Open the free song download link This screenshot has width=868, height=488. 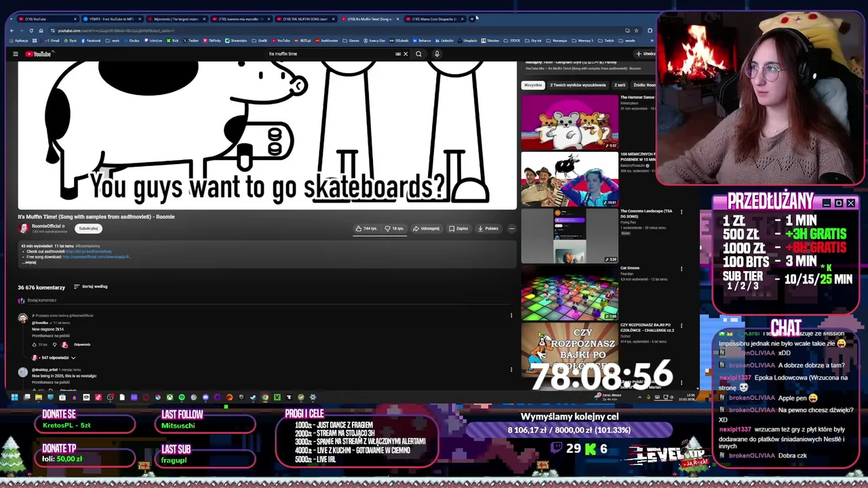click(x=96, y=257)
